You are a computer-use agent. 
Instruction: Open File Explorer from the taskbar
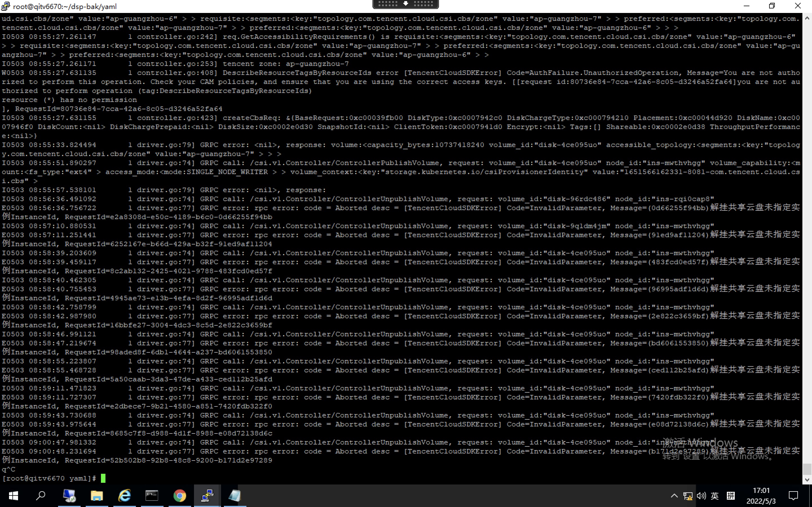pos(97,496)
